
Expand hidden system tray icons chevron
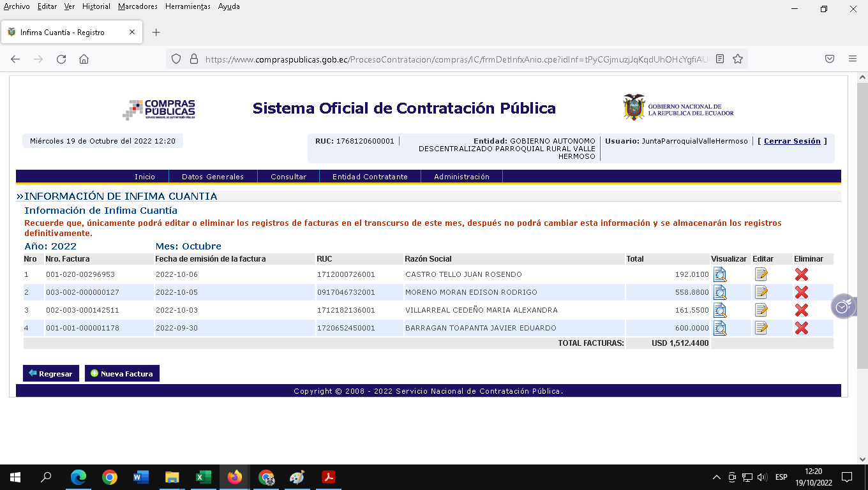tap(716, 477)
